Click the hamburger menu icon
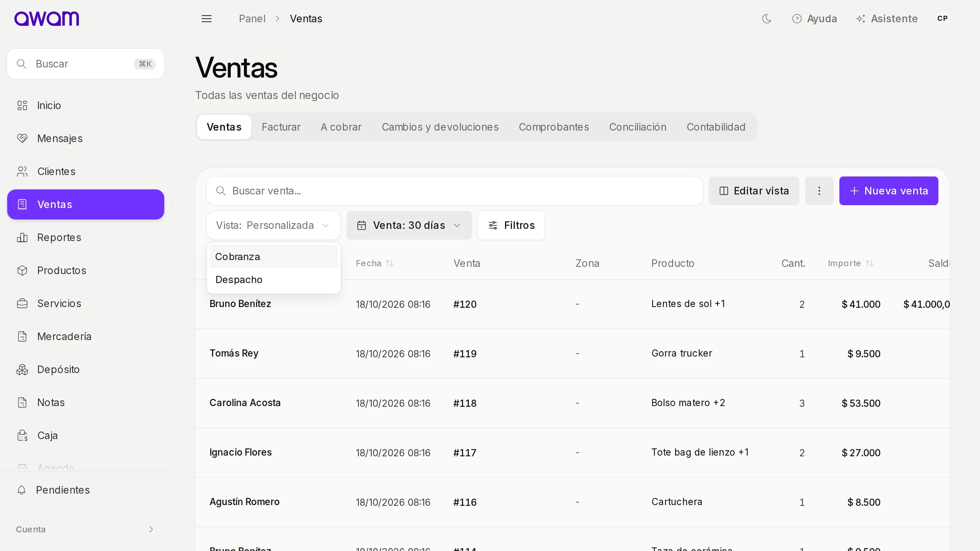This screenshot has height=551, width=980. (x=206, y=19)
